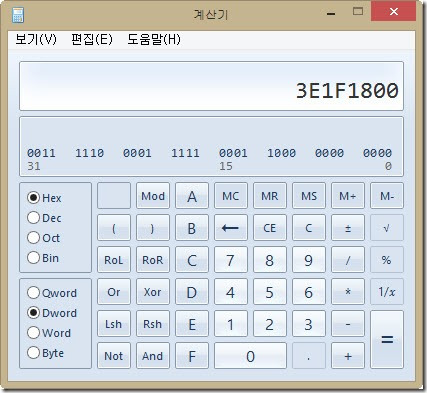Click the digit 9 button
This screenshot has width=427, height=393.
coord(309,260)
